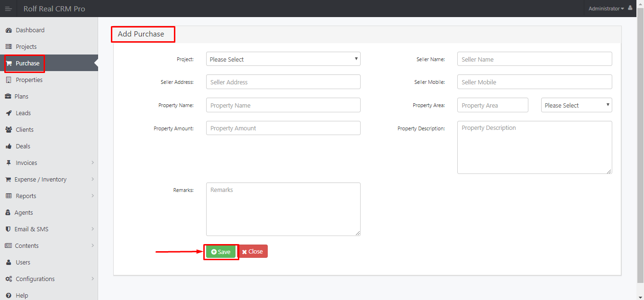Open the Project dropdown list
644x300 pixels.
(283, 59)
